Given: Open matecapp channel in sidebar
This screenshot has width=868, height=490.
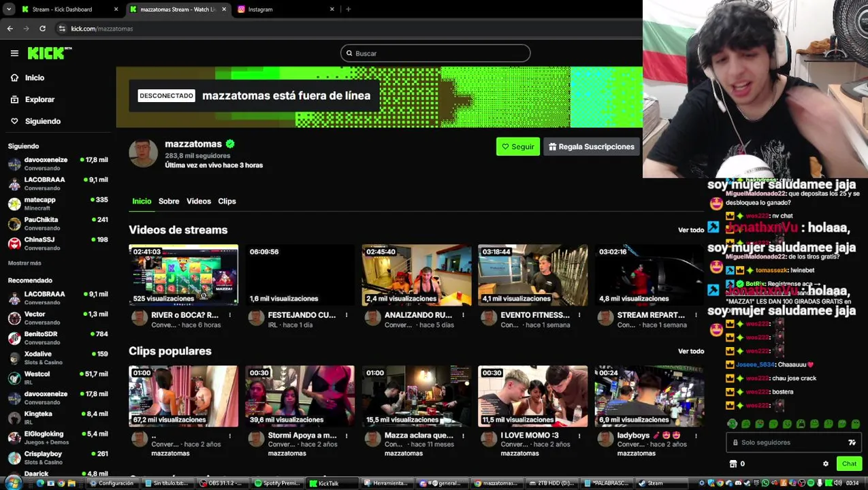Looking at the screenshot, I should pos(58,203).
